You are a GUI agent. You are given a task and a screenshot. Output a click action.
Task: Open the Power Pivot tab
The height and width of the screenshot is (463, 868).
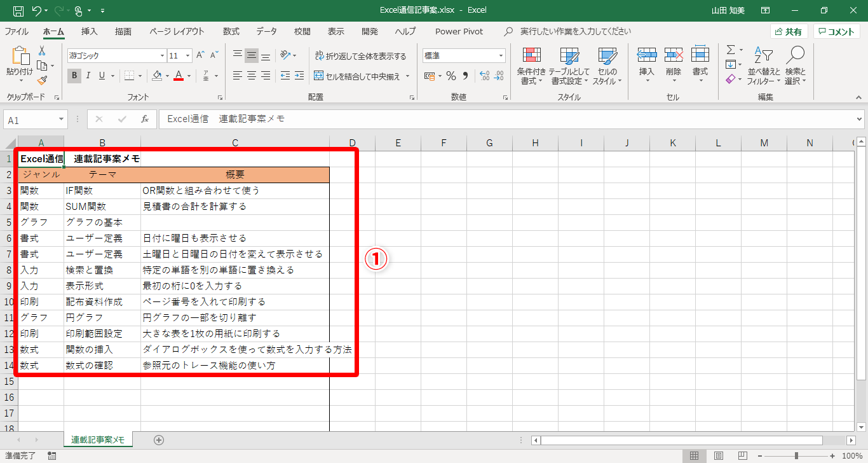(459, 31)
